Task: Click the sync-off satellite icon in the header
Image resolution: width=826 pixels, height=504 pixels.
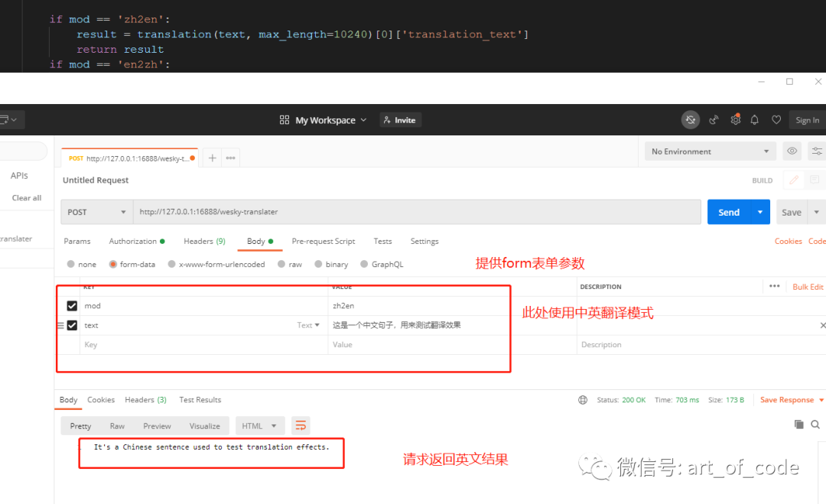Action: click(690, 120)
